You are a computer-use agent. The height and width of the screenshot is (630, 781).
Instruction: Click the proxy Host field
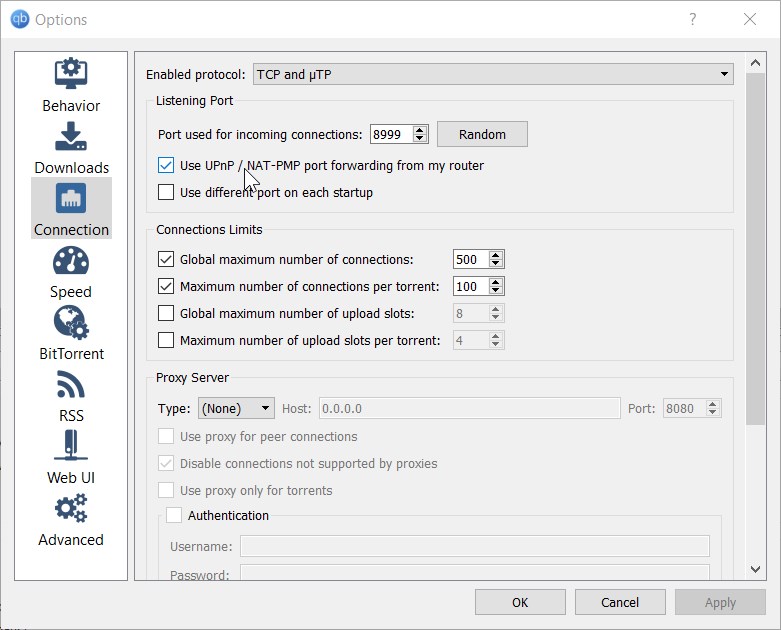(470, 408)
